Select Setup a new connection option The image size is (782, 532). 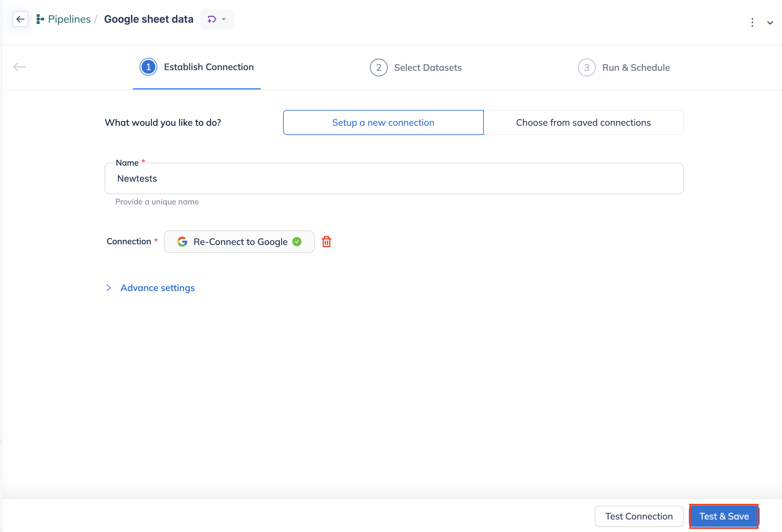(x=383, y=122)
